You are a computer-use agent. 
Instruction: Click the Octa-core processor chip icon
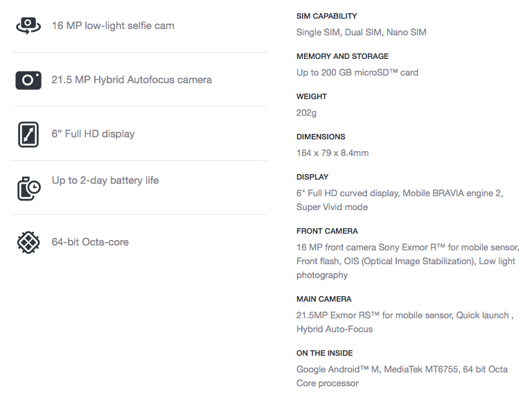[x=28, y=242]
